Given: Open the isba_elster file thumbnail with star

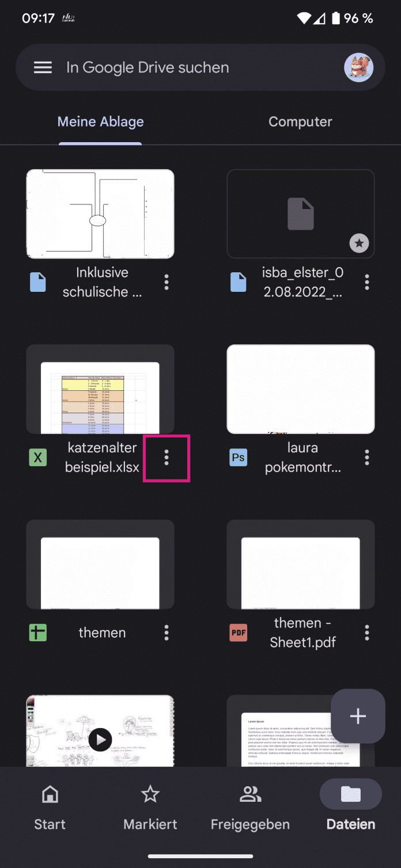Looking at the screenshot, I should pyautogui.click(x=300, y=214).
